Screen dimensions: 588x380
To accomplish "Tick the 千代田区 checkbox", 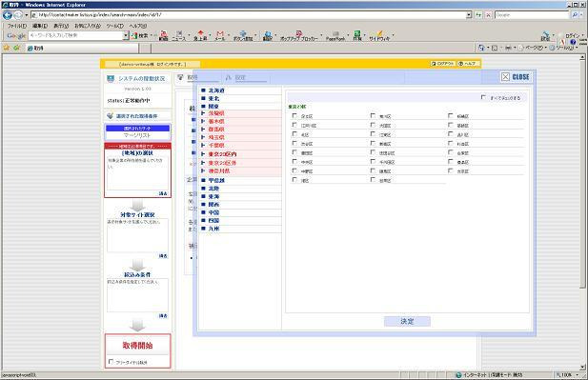I will [373, 162].
